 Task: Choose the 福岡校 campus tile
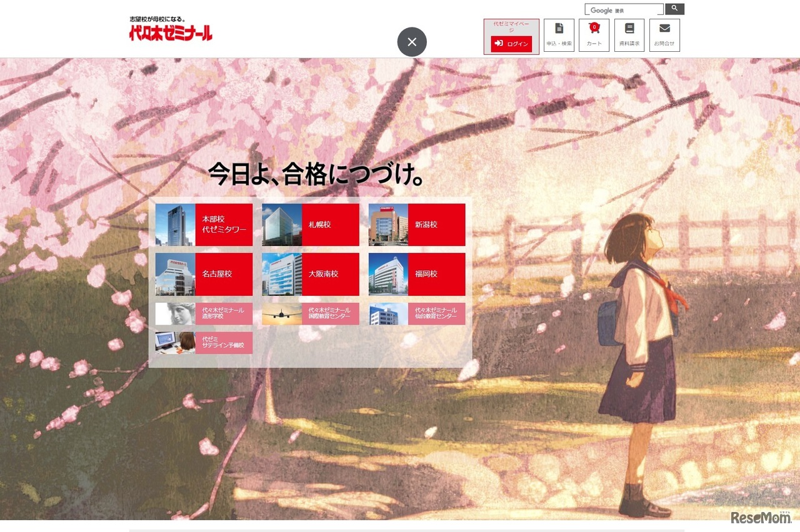[x=417, y=274]
